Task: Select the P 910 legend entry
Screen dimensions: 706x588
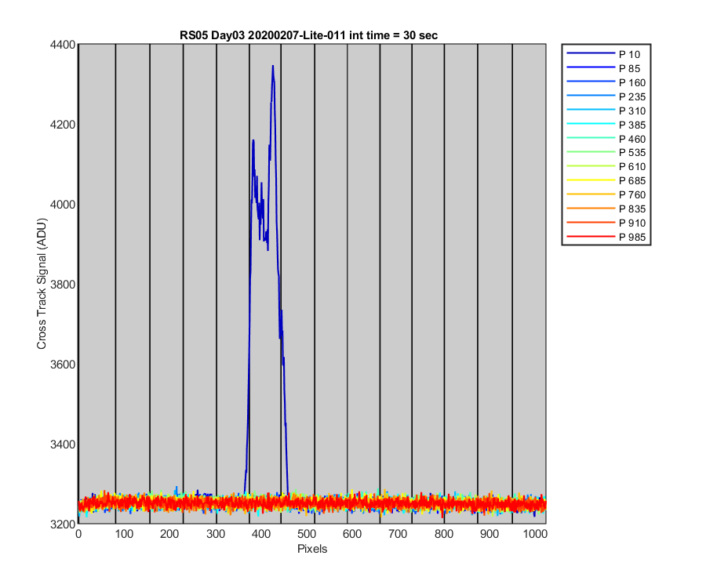Action: 606,223
